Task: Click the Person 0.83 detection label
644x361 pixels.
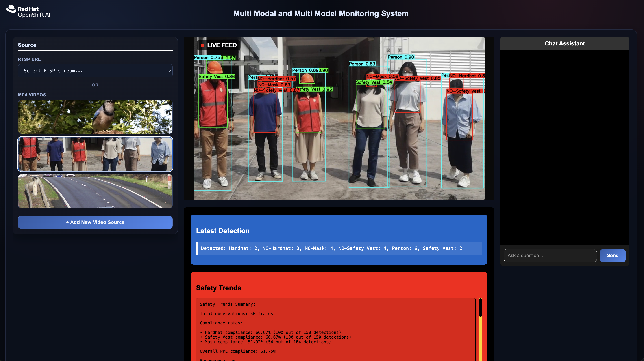Action: 362,64
